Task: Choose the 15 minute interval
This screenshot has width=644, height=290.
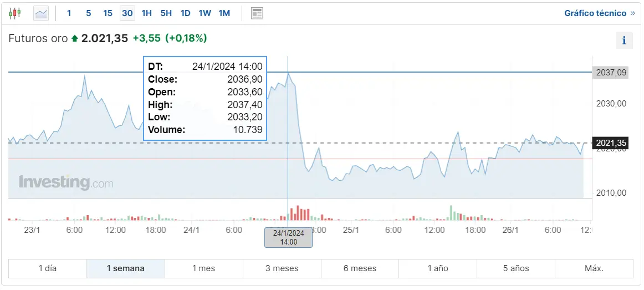Action: 108,13
